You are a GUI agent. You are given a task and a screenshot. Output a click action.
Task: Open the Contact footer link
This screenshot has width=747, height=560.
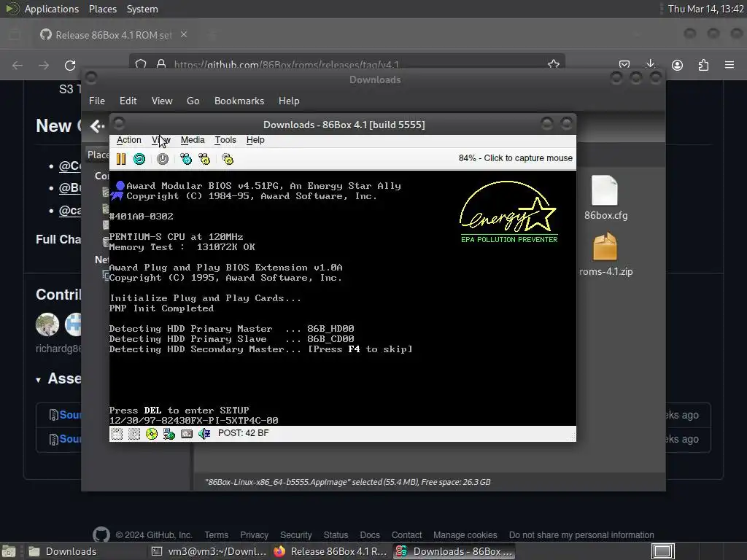coord(406,535)
